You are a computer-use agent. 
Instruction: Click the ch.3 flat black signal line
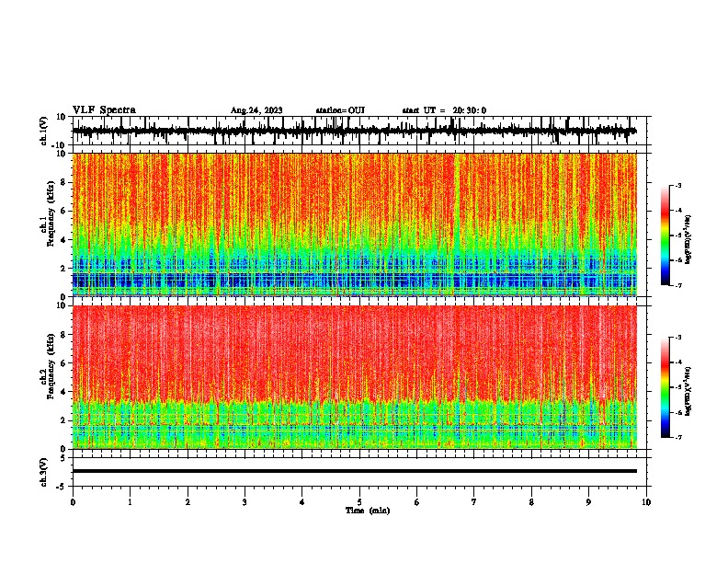pos(354,471)
